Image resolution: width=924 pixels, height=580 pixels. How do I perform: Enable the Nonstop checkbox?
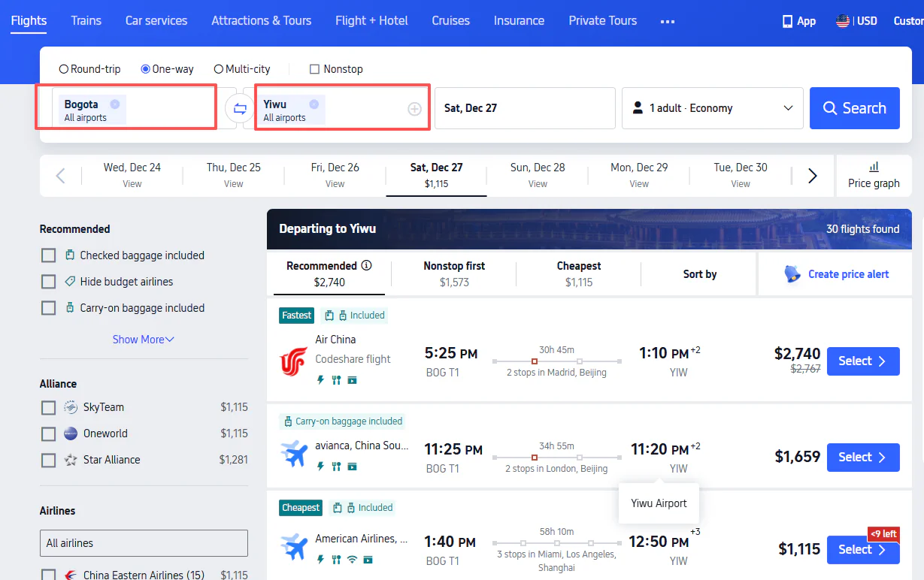point(315,69)
